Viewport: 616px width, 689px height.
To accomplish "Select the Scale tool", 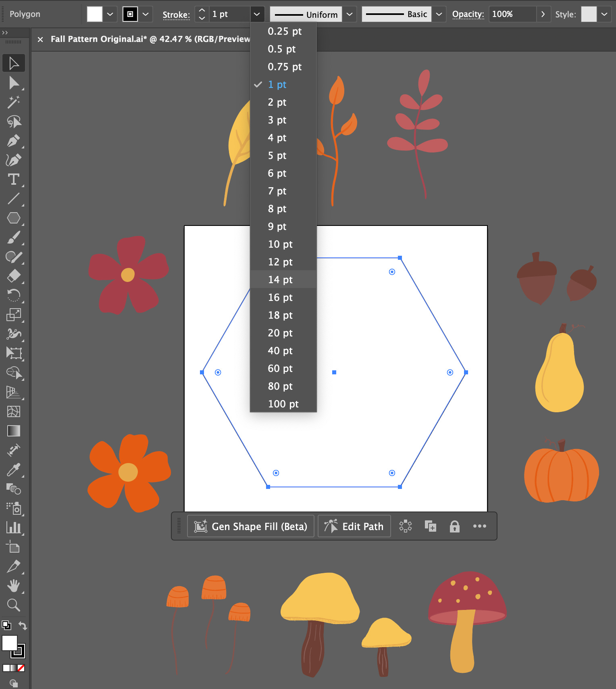I will pyautogui.click(x=14, y=315).
